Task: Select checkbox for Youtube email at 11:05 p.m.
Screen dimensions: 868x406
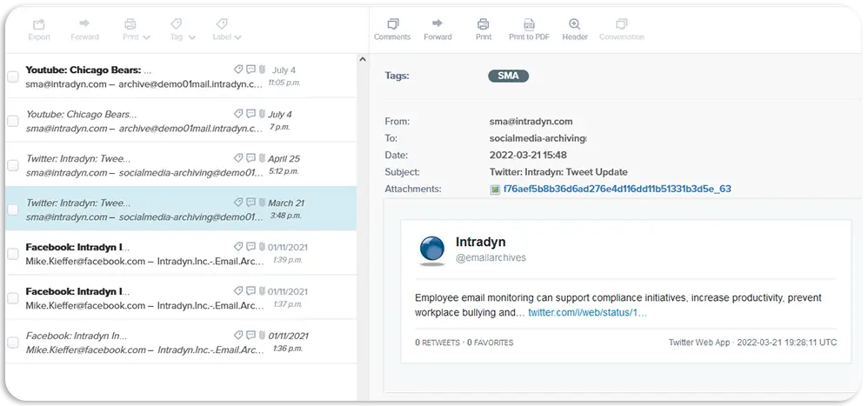Action: point(13,77)
